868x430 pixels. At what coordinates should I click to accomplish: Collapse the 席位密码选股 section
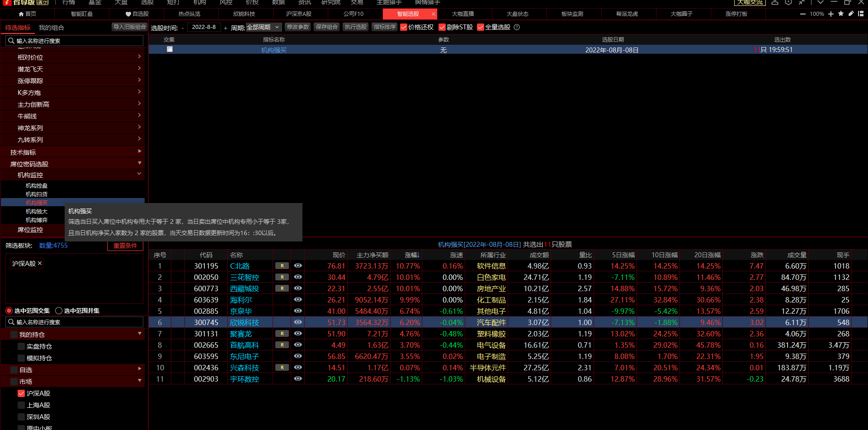coord(140,163)
